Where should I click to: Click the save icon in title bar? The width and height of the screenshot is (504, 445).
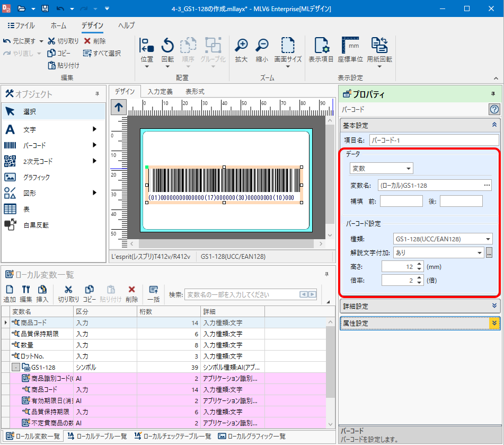[45, 8]
